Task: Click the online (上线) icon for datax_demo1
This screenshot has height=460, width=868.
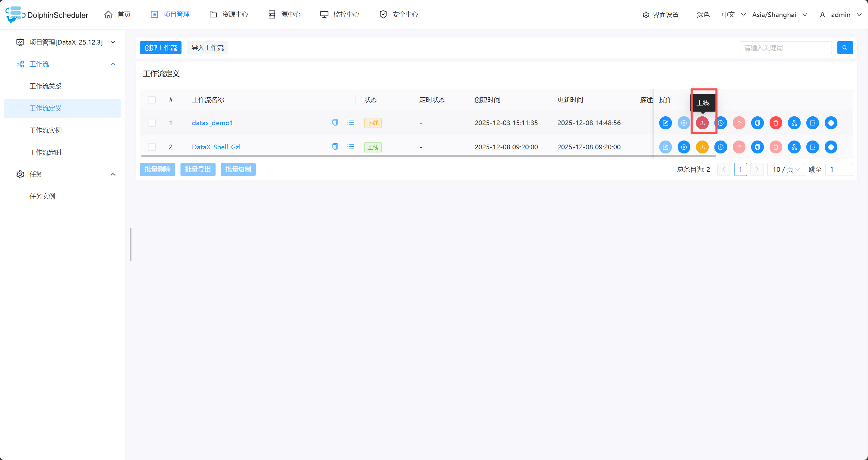Action: tap(702, 123)
